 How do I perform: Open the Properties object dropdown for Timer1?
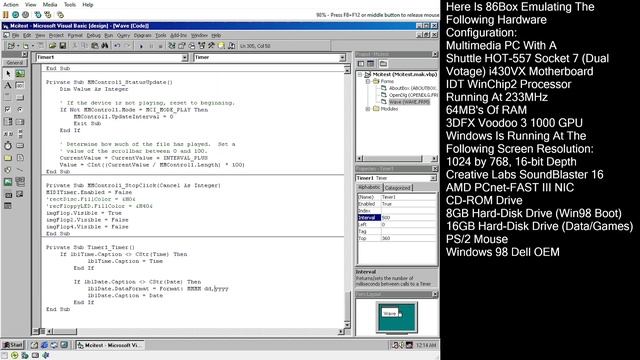point(433,178)
